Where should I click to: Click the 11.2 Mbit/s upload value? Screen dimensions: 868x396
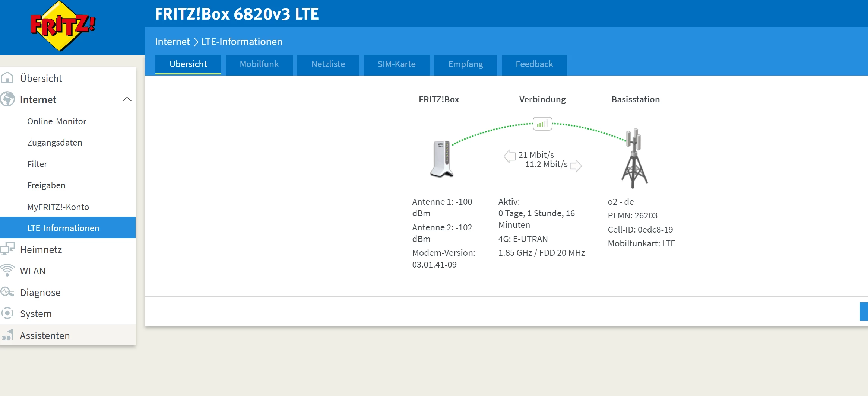[x=546, y=164]
